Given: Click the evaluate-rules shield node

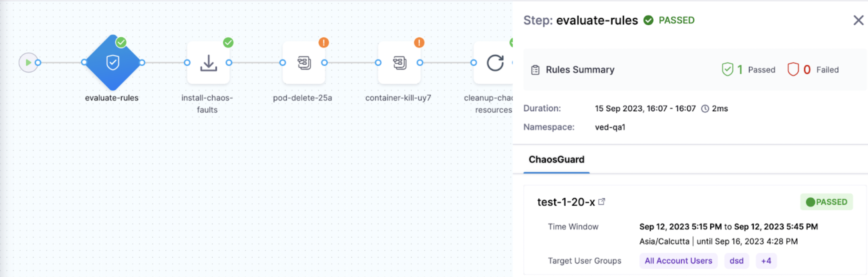Looking at the screenshot, I should click(113, 63).
